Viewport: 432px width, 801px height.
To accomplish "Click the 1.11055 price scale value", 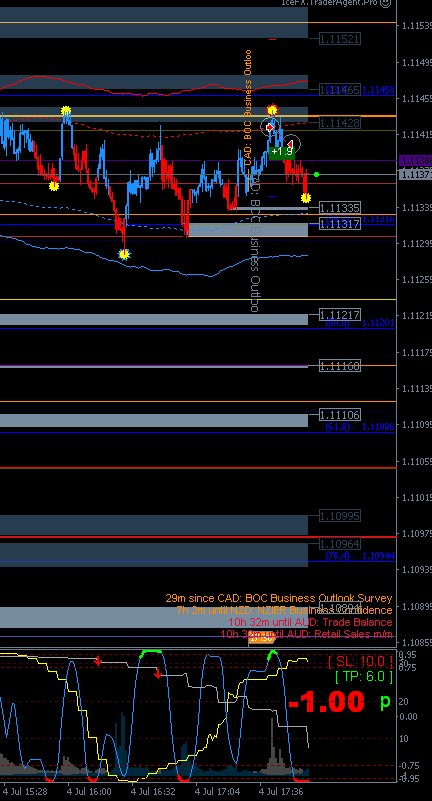I will [x=417, y=461].
